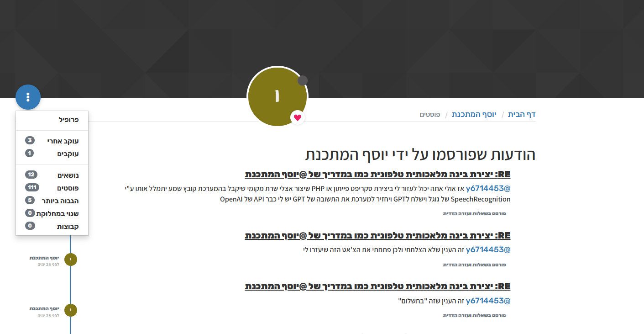Click the grey status dot on the avatar
This screenshot has height=334, width=644.
[x=302, y=80]
